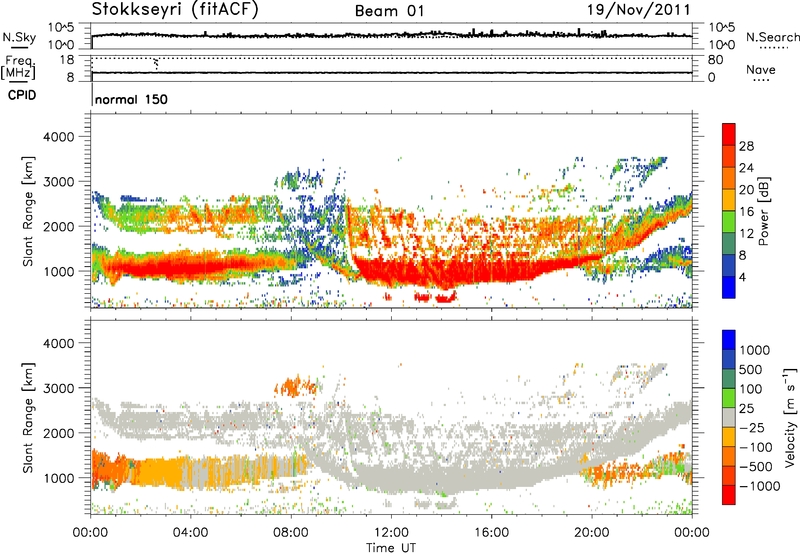The height and width of the screenshot is (554, 800).
Task: Click the 16:00 time axis label
Action: point(491,533)
